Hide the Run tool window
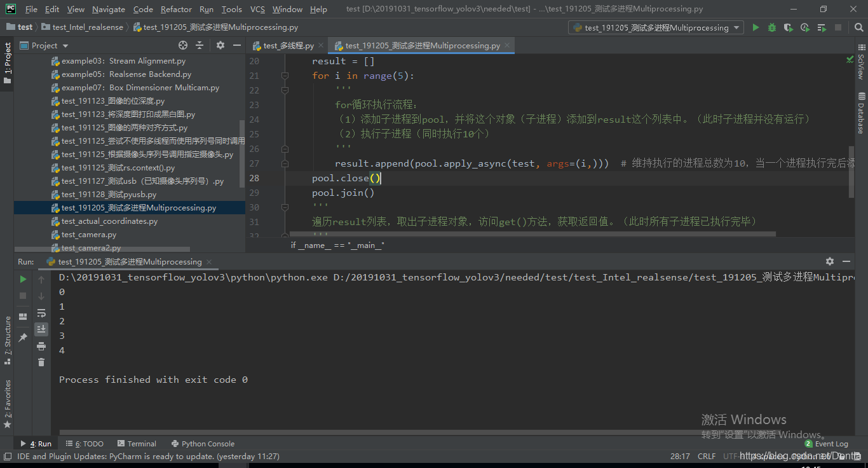Screen dimensions: 868x468 [846, 261]
